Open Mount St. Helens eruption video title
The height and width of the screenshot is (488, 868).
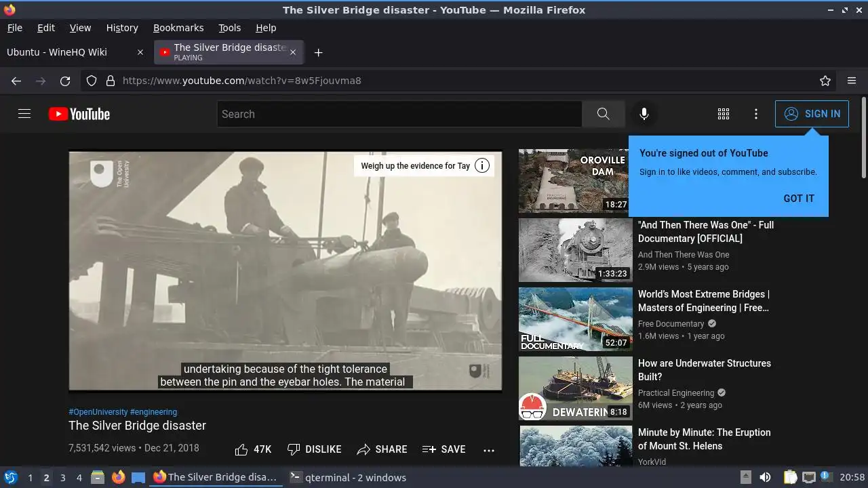pos(705,439)
